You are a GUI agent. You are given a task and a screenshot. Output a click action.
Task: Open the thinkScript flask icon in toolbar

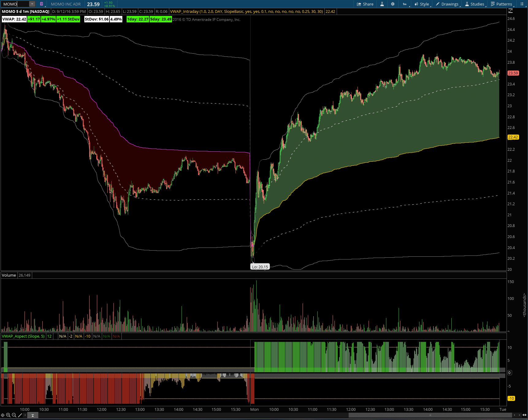382,4
